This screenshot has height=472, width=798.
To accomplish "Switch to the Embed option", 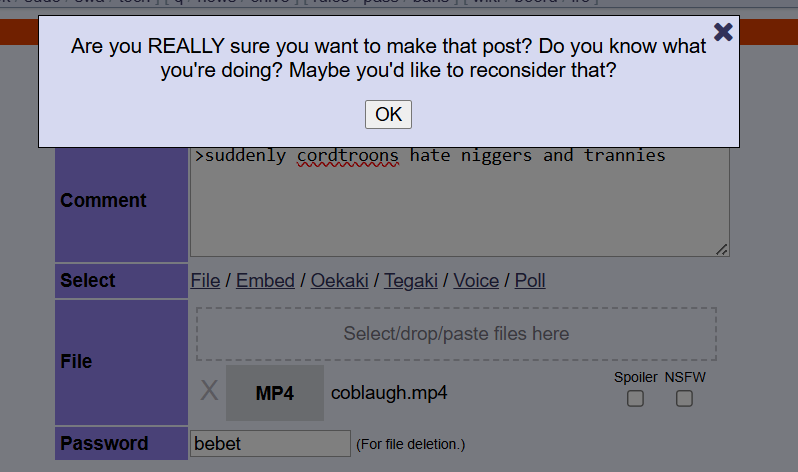I will point(265,281).
